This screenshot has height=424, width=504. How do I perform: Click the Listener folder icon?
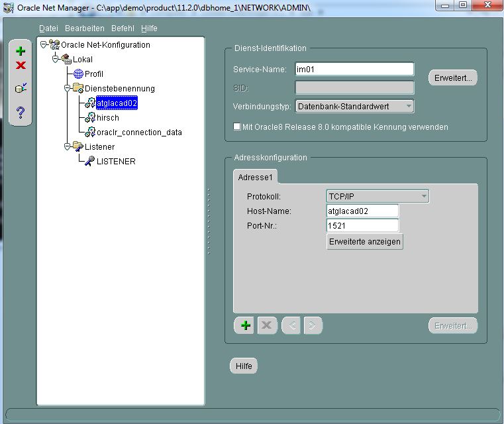tap(78, 146)
